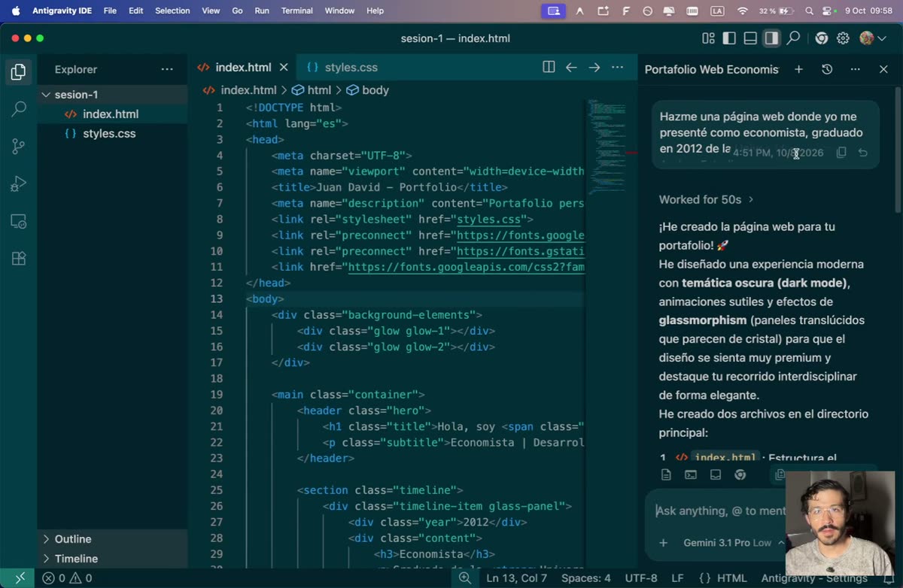The height and width of the screenshot is (588, 903).
Task: Toggle the primary sidebar layout button
Action: pos(729,38)
